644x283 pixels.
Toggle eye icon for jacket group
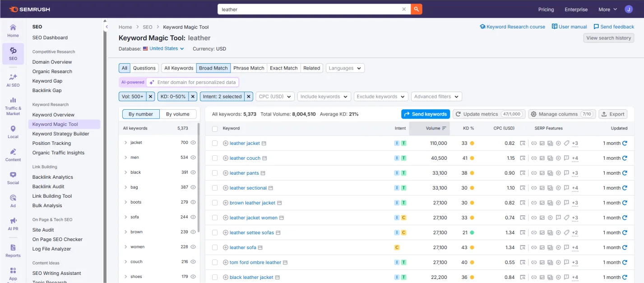click(193, 143)
